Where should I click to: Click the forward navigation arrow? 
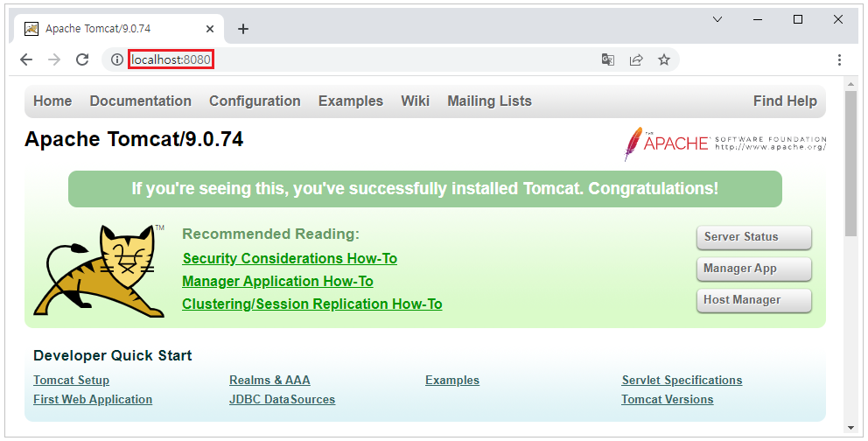pyautogui.click(x=54, y=59)
